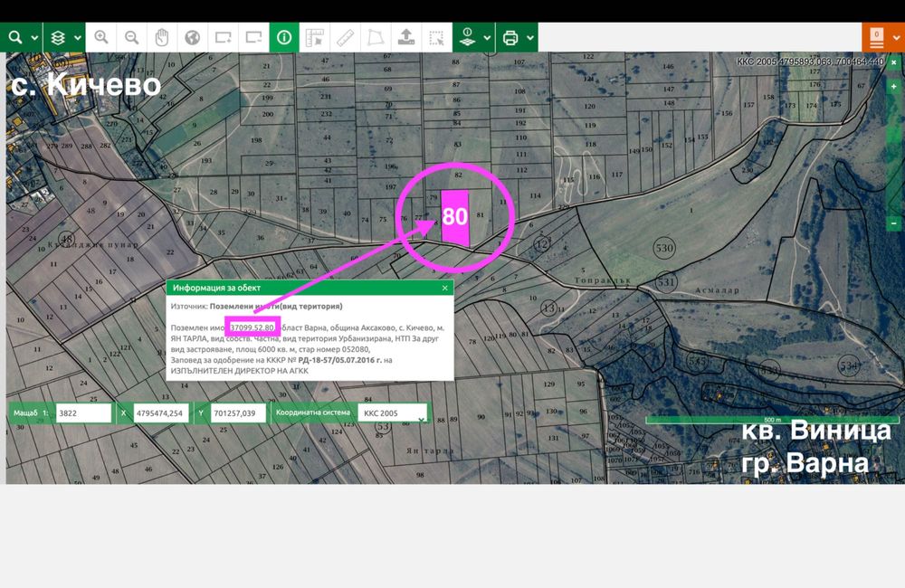Toggle the object information tool
905x588 pixels.
point(284,38)
